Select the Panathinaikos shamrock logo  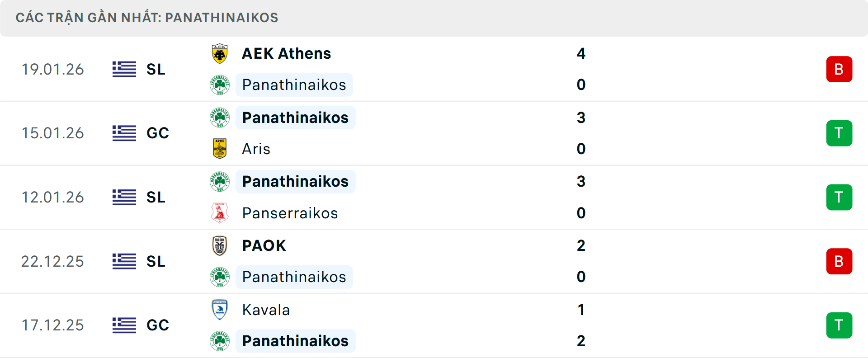click(x=220, y=85)
